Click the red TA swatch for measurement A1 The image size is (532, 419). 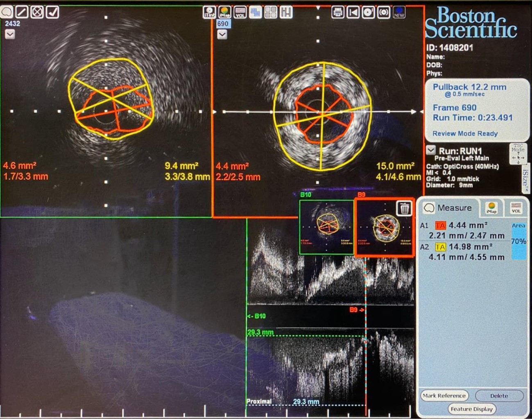tap(440, 225)
